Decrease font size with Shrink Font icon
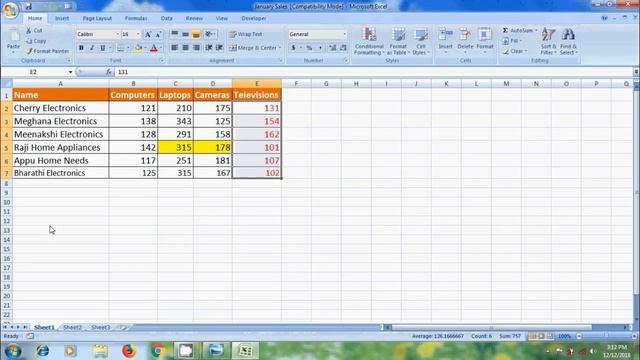 pos(158,34)
